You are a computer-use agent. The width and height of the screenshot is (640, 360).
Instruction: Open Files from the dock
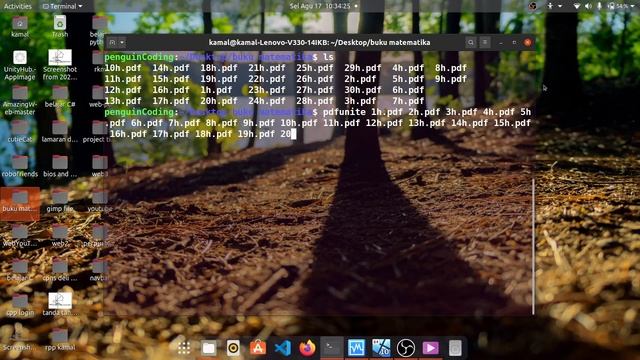[x=209, y=348]
